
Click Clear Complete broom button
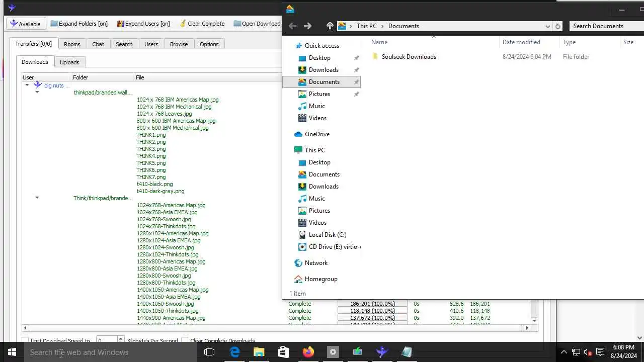click(201, 24)
